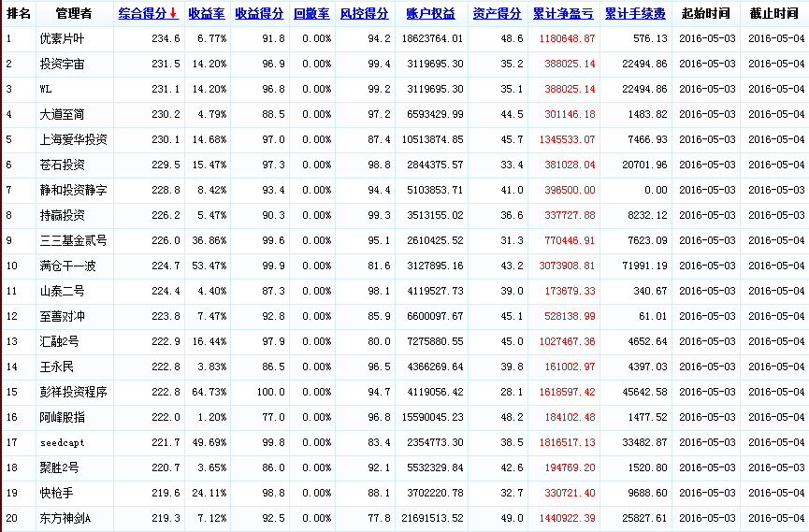The image size is (809, 532).
Task: Click manager name 彭祥投资程序
Action: pos(73,392)
